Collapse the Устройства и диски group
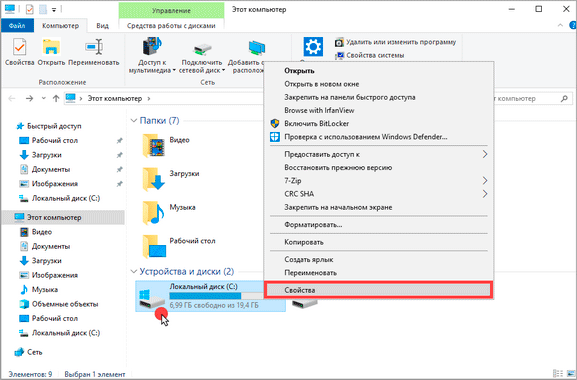The height and width of the screenshot is (380, 577). pos(134,271)
